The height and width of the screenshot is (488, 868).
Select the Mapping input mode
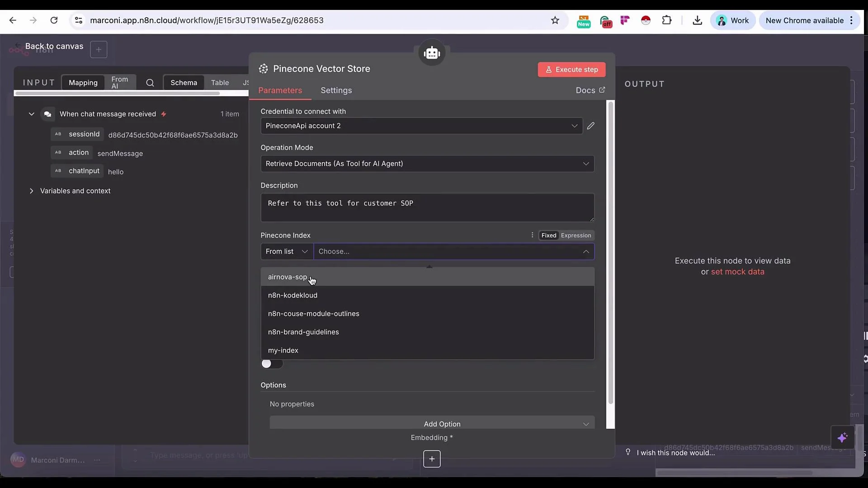coord(83,83)
